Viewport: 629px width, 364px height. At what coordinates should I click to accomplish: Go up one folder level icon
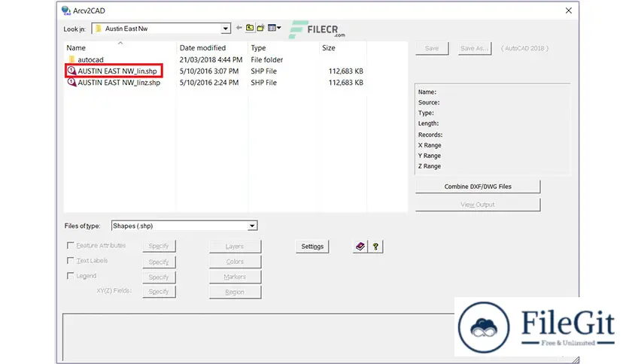click(250, 28)
